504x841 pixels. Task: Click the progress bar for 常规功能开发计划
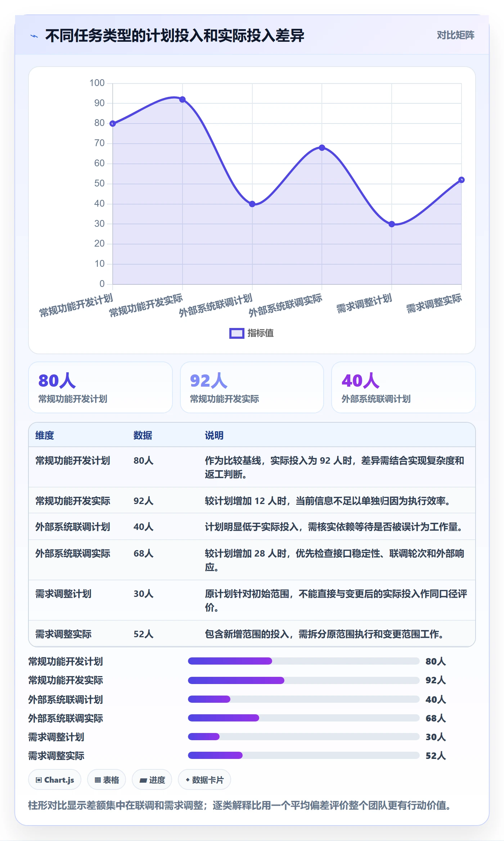(304, 661)
